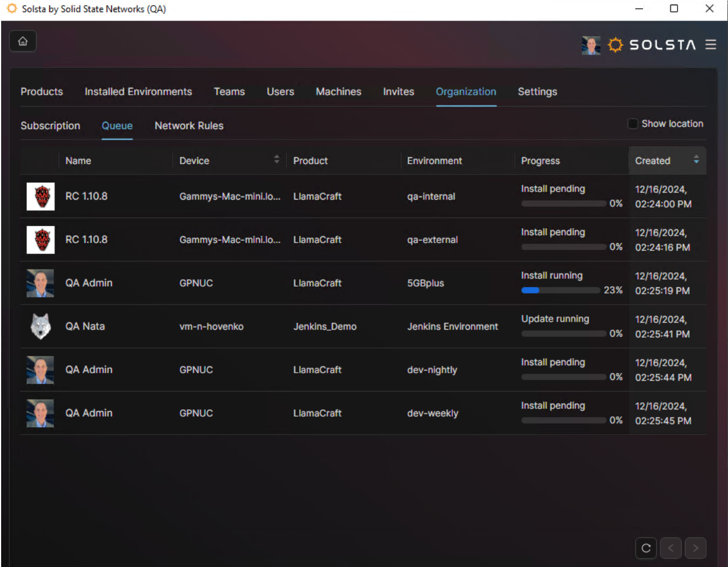Image resolution: width=728 pixels, height=567 pixels.
Task: Select the 5GBplus environment cell
Action: pyautogui.click(x=425, y=283)
